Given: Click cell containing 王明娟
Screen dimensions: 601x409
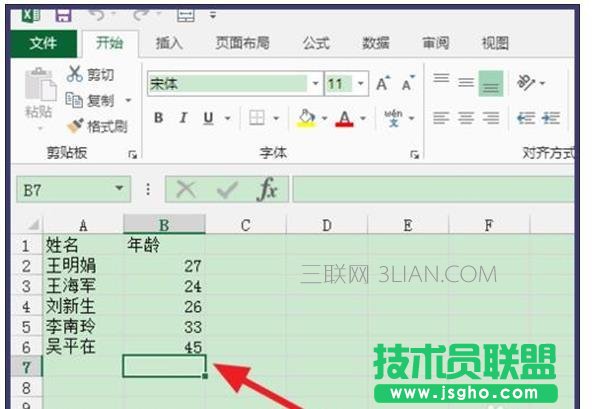Looking at the screenshot, I should click(83, 266).
